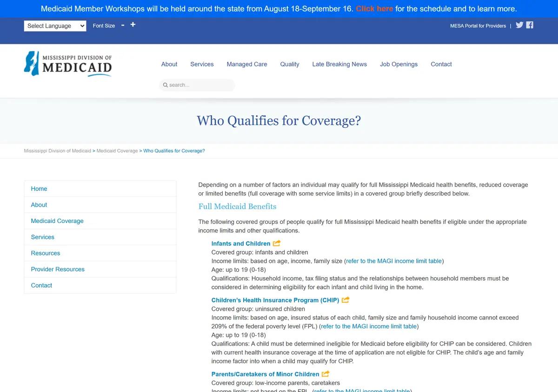The height and width of the screenshot is (392, 558).
Task: Select Home in the sidebar
Action: pos(100,189)
